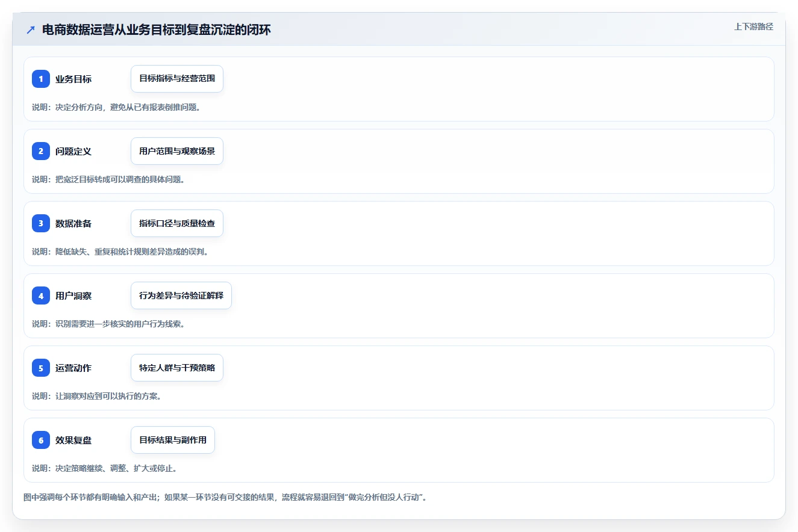Viewport: 798px width, 532px height.
Task: Select the 特定人群与干预策略 chip
Action: coord(177,368)
